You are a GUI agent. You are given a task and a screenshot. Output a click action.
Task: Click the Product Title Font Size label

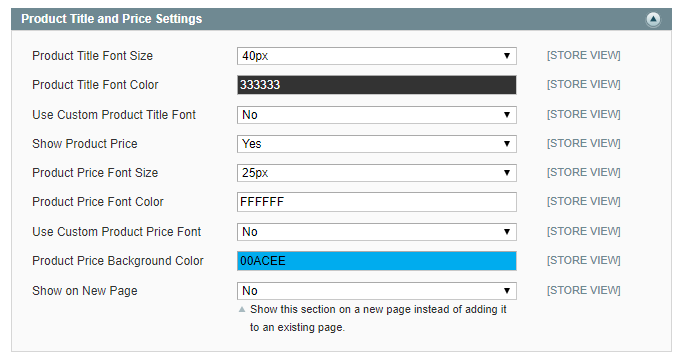click(x=92, y=56)
